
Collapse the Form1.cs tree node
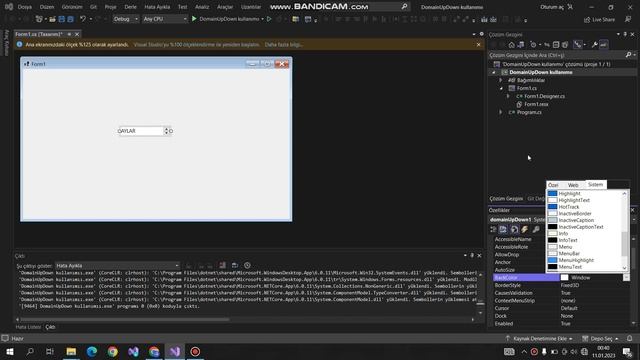click(501, 88)
